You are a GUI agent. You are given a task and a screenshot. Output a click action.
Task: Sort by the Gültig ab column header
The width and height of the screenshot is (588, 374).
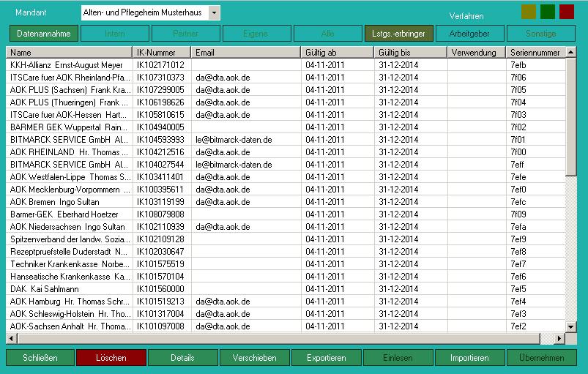tap(337, 53)
